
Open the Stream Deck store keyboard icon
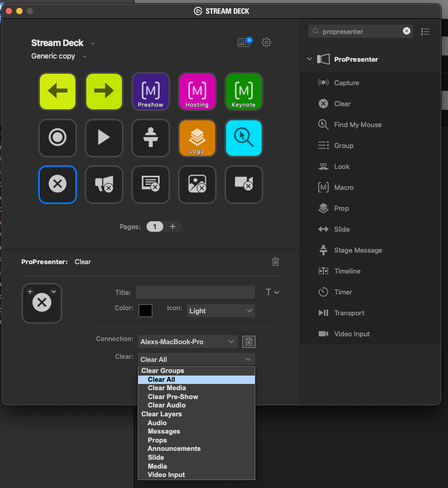(245, 42)
